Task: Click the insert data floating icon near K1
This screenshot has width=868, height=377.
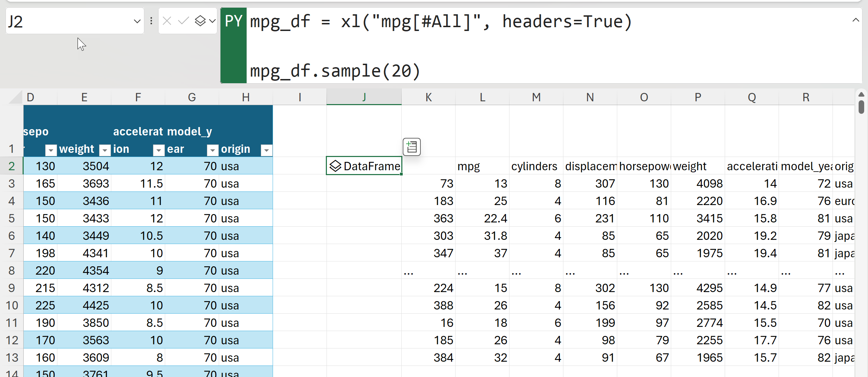Action: [x=412, y=147]
